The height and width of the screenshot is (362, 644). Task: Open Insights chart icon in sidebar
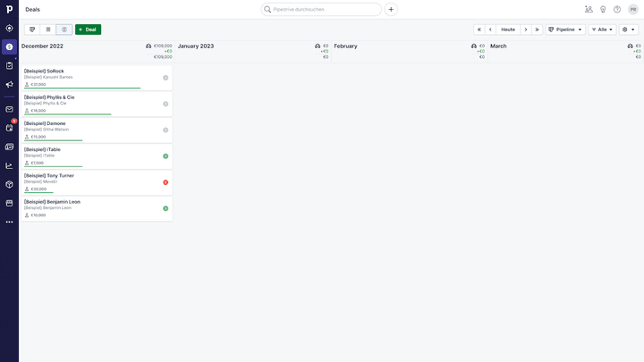pos(9,165)
